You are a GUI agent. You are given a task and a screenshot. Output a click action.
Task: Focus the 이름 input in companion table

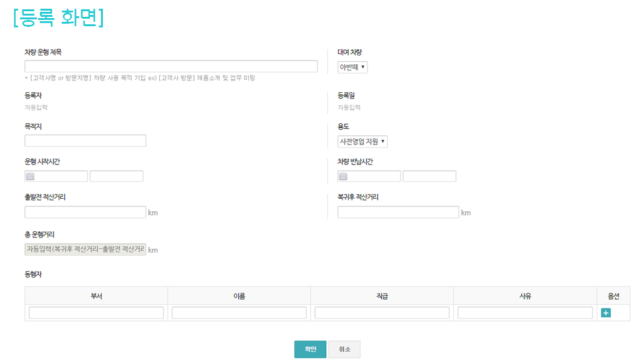pyautogui.click(x=239, y=313)
